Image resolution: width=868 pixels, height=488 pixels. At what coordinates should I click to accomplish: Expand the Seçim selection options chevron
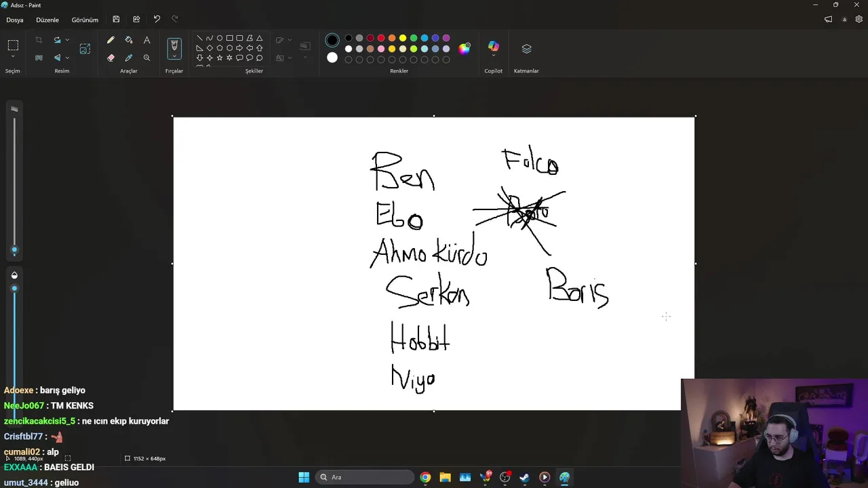13,57
